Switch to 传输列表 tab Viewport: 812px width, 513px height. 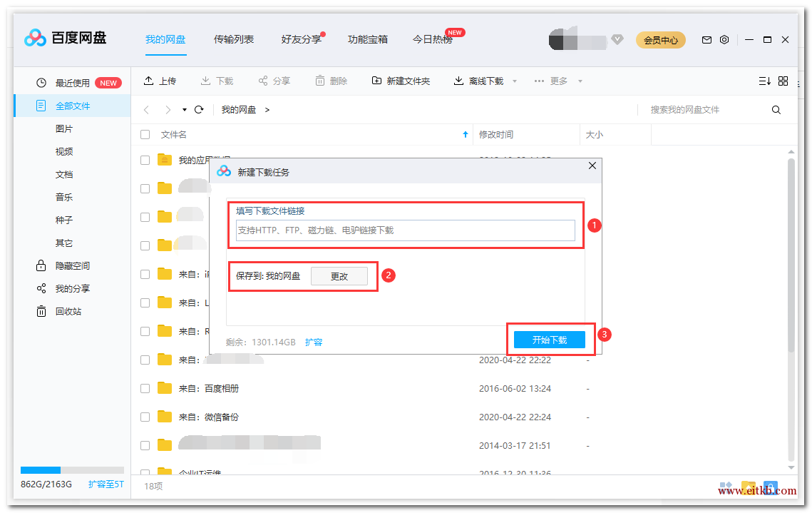coord(234,39)
